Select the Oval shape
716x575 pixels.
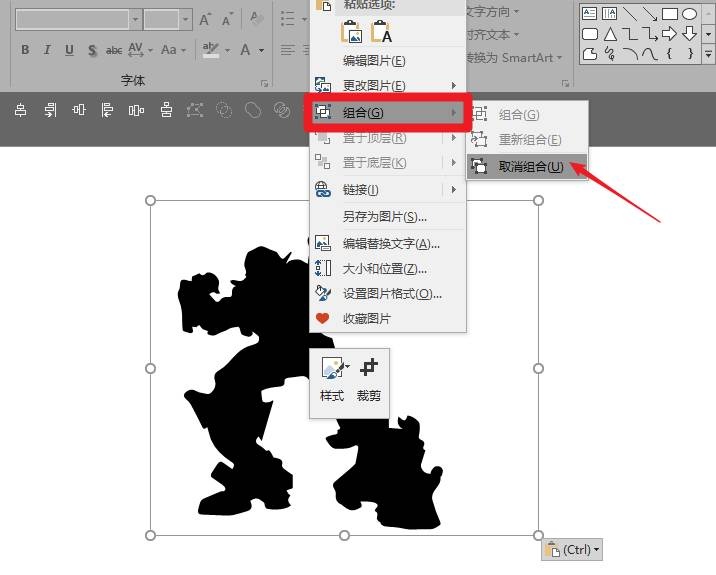pyautogui.click(x=690, y=14)
